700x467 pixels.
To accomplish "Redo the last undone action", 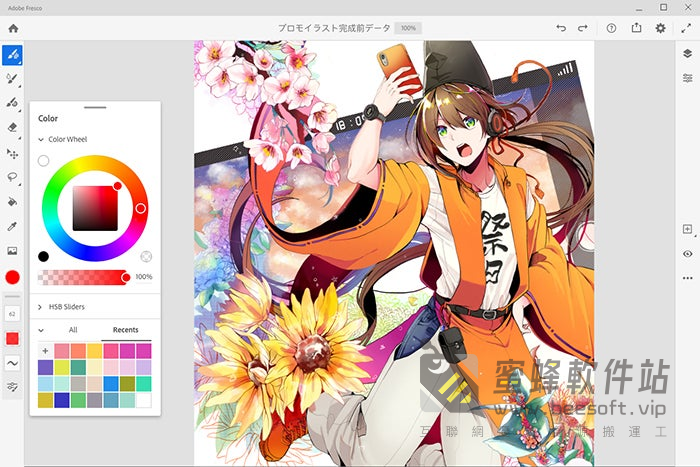I will 583,28.
